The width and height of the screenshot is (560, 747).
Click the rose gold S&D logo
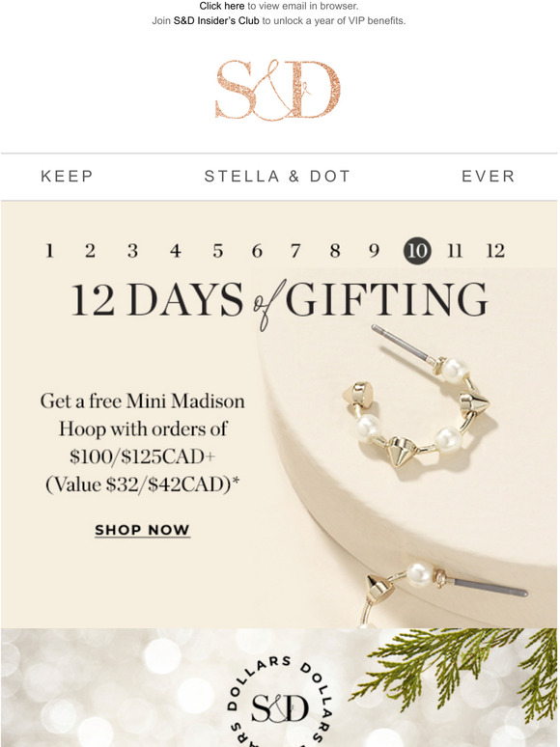pos(278,89)
